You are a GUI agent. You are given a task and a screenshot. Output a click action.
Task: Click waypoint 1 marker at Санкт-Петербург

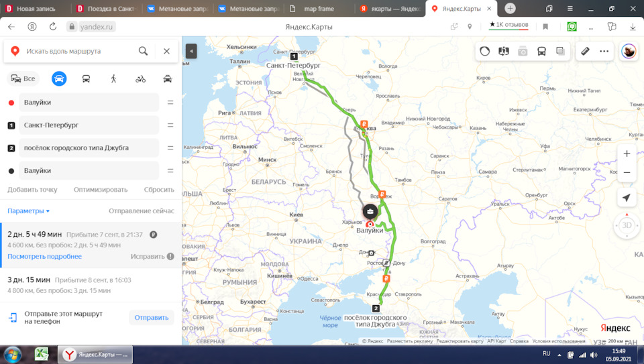click(x=294, y=56)
